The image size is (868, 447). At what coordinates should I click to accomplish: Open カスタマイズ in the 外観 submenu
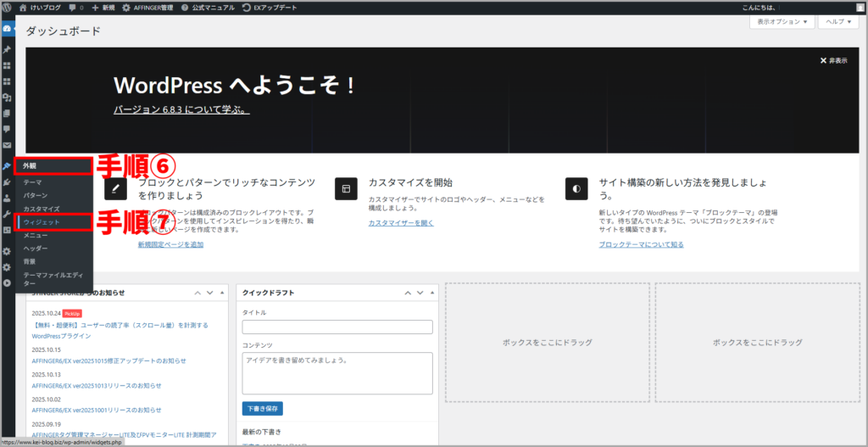pos(41,209)
